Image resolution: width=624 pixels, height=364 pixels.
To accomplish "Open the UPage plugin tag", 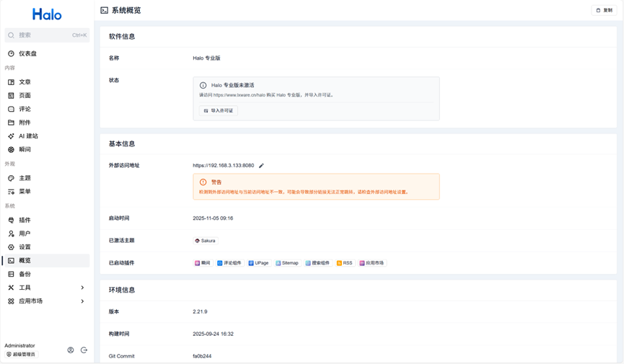I will 258,263.
